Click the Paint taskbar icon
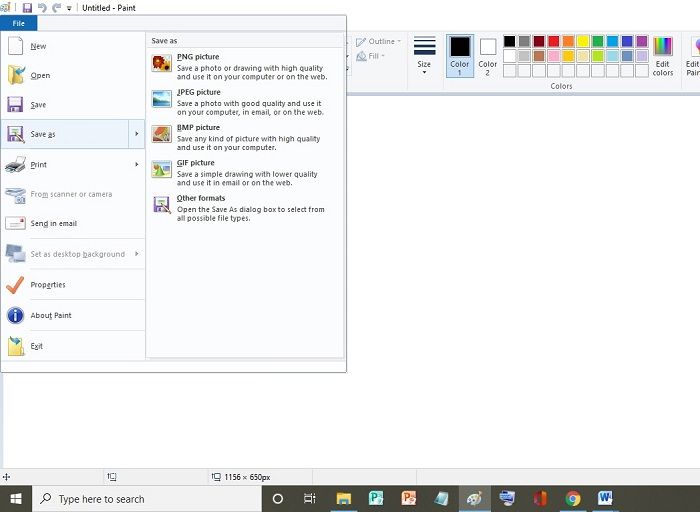 coord(475,499)
